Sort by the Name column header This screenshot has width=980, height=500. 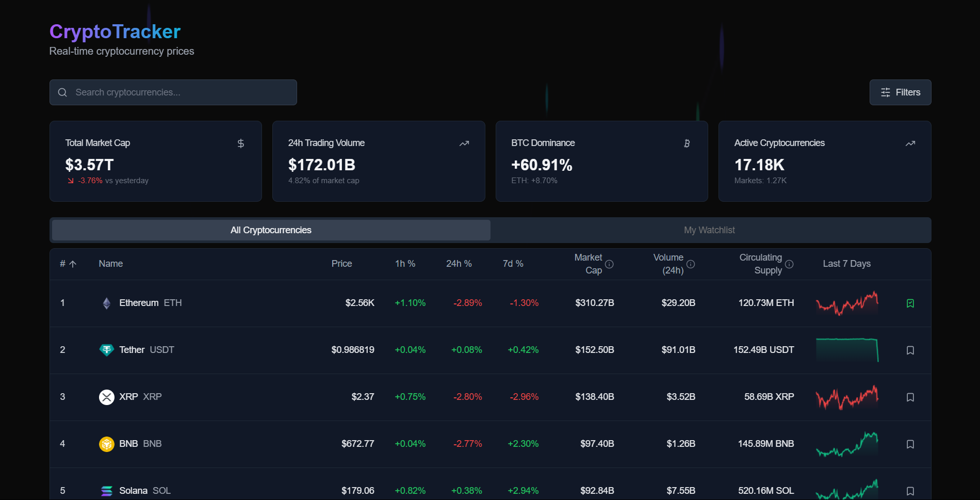click(x=110, y=264)
